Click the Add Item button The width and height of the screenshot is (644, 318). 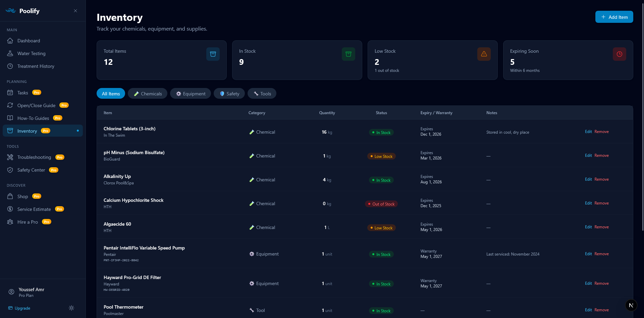pos(614,17)
